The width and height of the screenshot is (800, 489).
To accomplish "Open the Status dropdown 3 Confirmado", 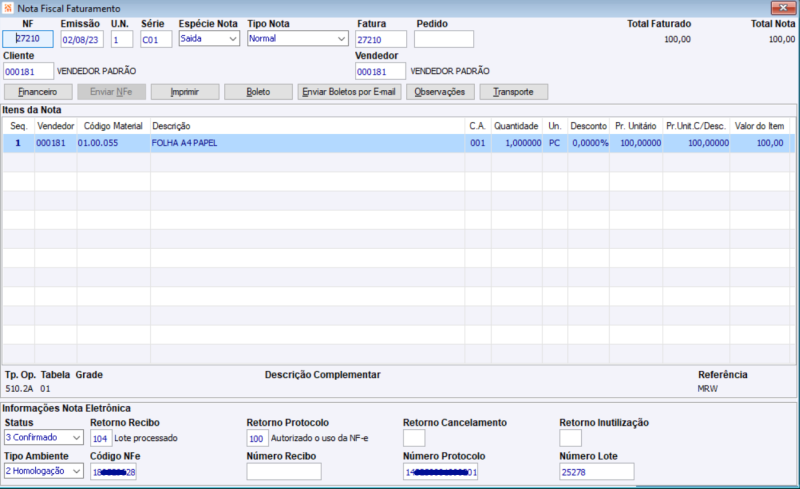I will 44,437.
